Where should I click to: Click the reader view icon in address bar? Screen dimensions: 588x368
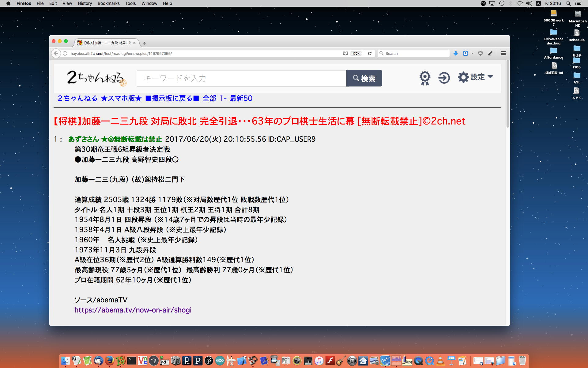(345, 53)
